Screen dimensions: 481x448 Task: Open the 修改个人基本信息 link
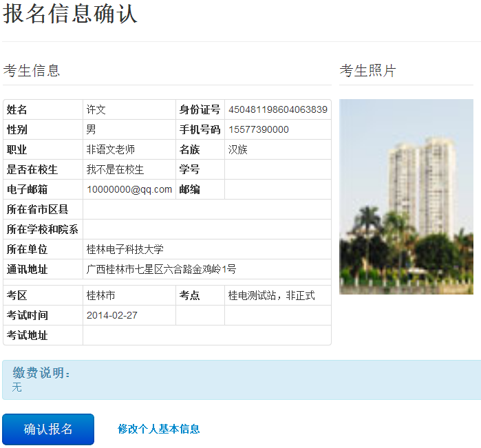tap(159, 429)
